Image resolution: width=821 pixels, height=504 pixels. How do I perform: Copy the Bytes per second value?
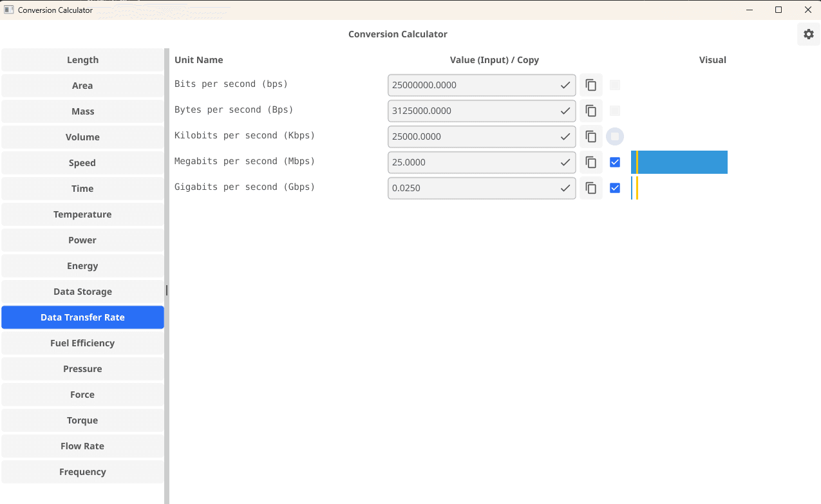(x=590, y=110)
